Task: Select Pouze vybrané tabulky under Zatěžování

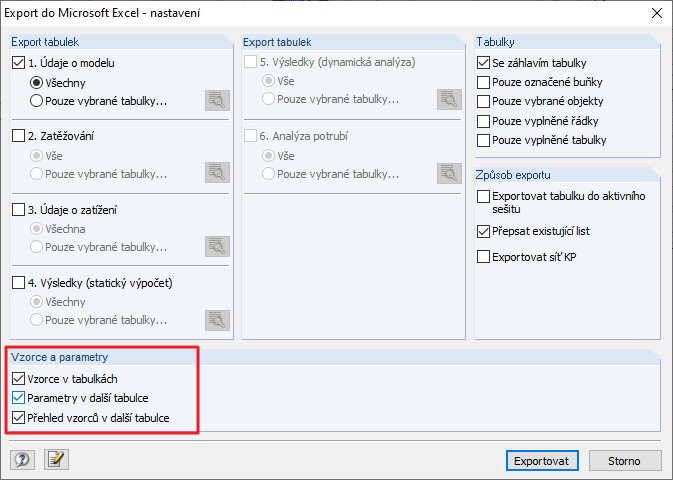Action: (36, 174)
